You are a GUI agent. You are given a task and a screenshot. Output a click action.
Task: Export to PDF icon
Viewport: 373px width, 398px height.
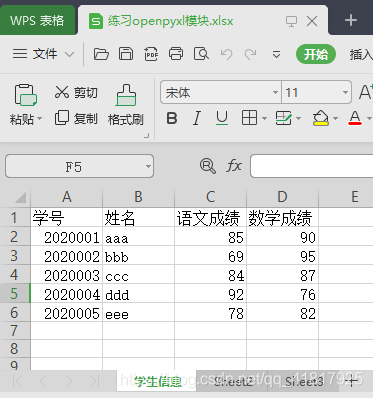151,54
